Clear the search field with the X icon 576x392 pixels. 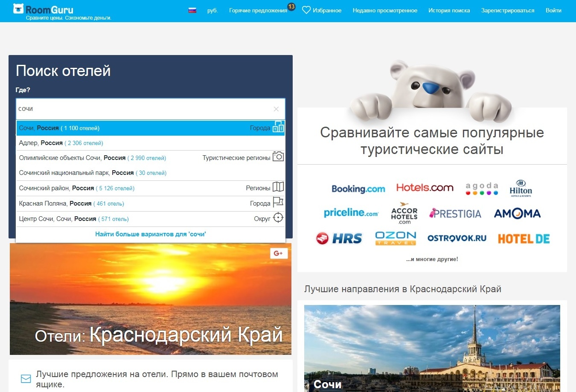click(276, 109)
